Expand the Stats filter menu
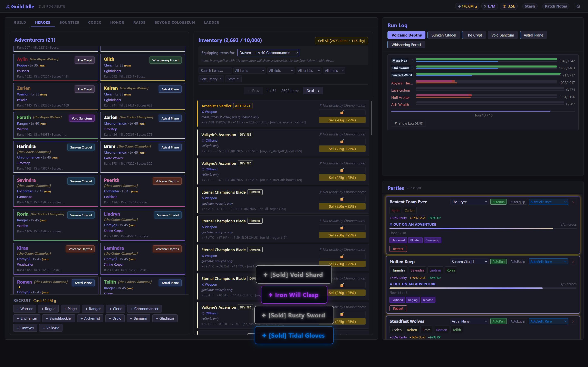The image size is (588, 367). pyautogui.click(x=233, y=79)
